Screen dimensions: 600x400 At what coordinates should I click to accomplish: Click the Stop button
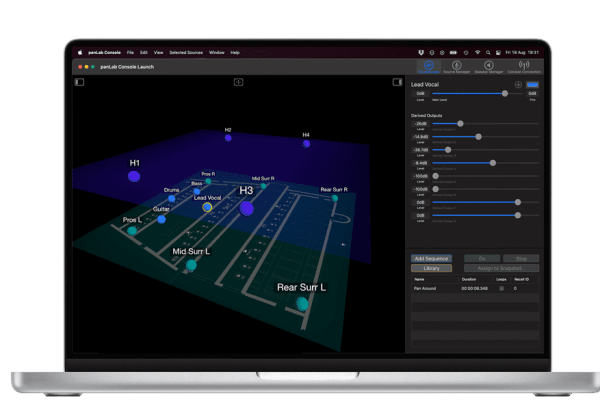pos(521,258)
